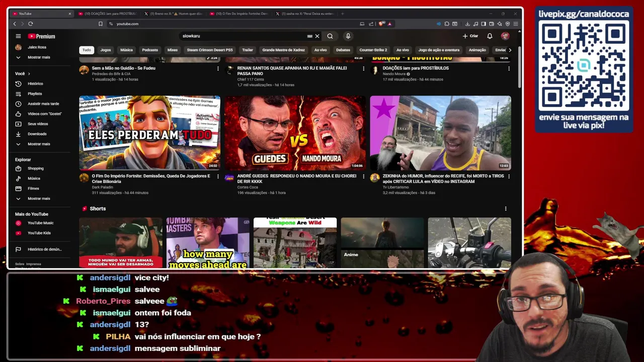The image size is (644, 362).
Task: Select the Podcasts filter chip
Action: pos(150,50)
